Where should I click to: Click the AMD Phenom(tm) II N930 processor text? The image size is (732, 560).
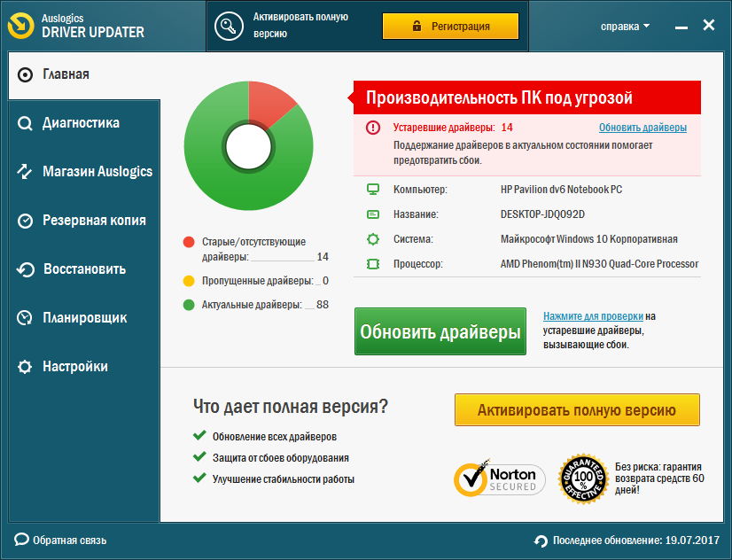[599, 264]
